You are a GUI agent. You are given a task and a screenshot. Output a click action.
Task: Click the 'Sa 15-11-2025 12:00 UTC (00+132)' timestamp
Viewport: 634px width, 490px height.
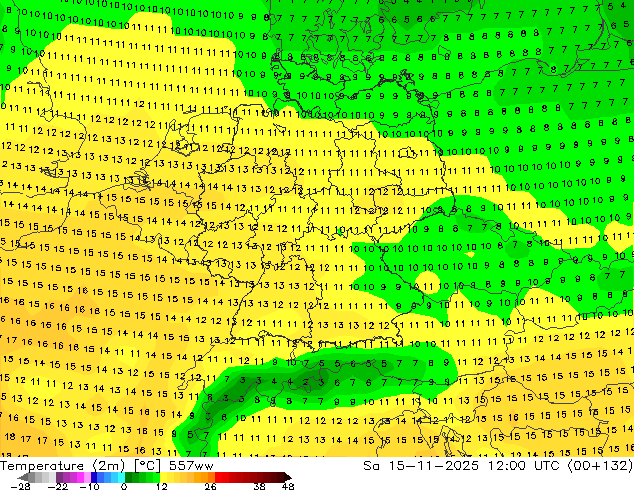click(498, 466)
